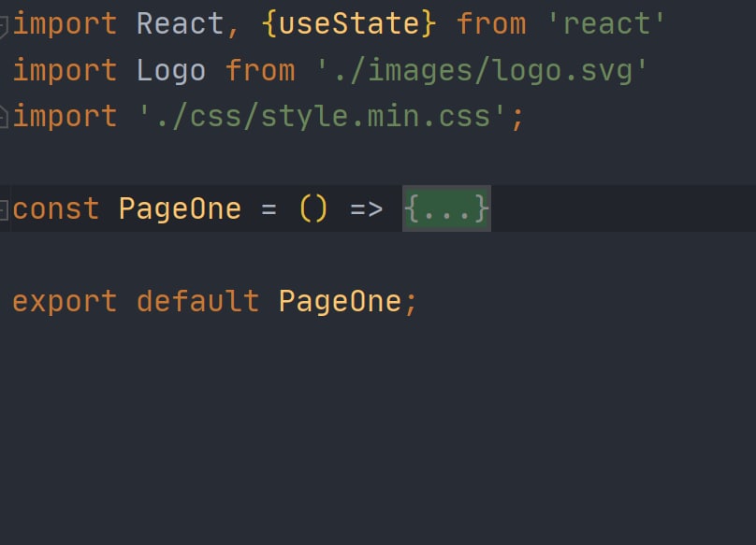Click the first import keyword

(x=65, y=24)
